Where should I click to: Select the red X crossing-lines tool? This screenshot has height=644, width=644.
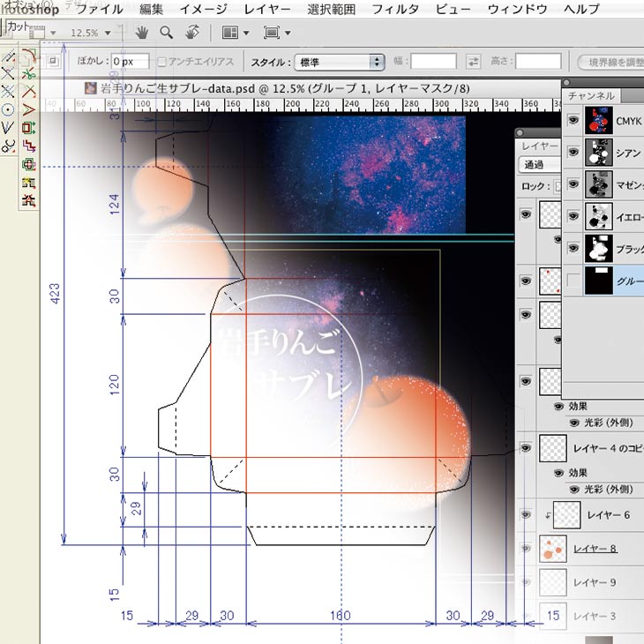pyautogui.click(x=29, y=91)
